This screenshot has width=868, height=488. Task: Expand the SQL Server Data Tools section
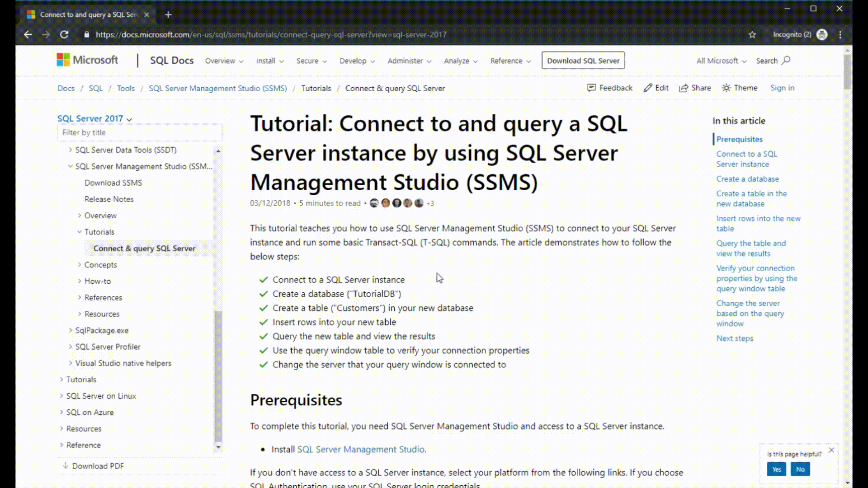[71, 150]
